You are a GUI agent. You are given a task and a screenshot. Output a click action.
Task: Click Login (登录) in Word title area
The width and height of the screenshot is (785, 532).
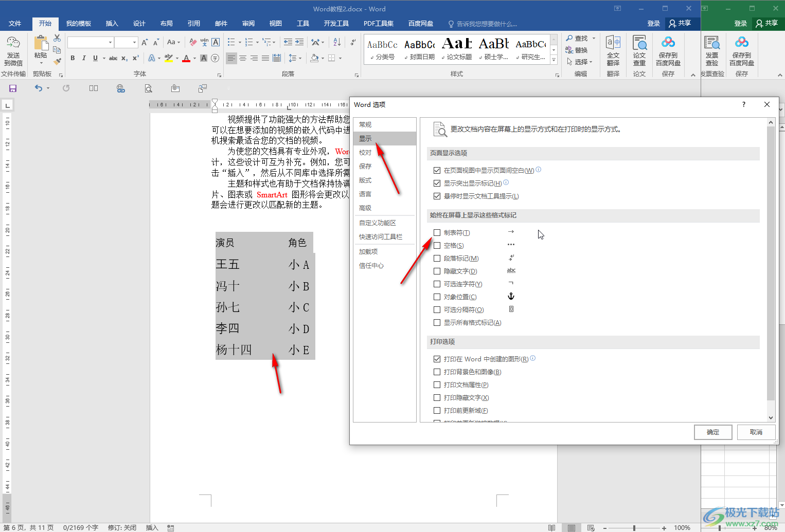[x=654, y=24]
